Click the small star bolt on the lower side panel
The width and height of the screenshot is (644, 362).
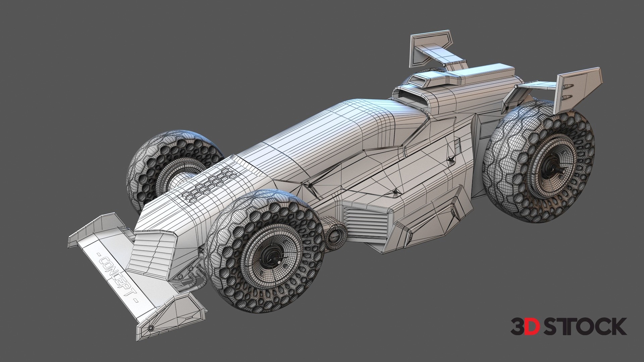(x=396, y=192)
